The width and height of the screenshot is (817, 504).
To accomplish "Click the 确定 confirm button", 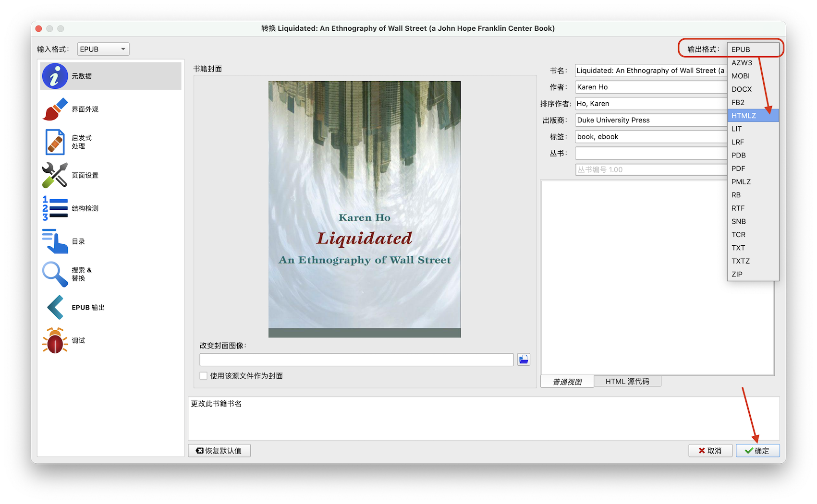I will click(757, 450).
